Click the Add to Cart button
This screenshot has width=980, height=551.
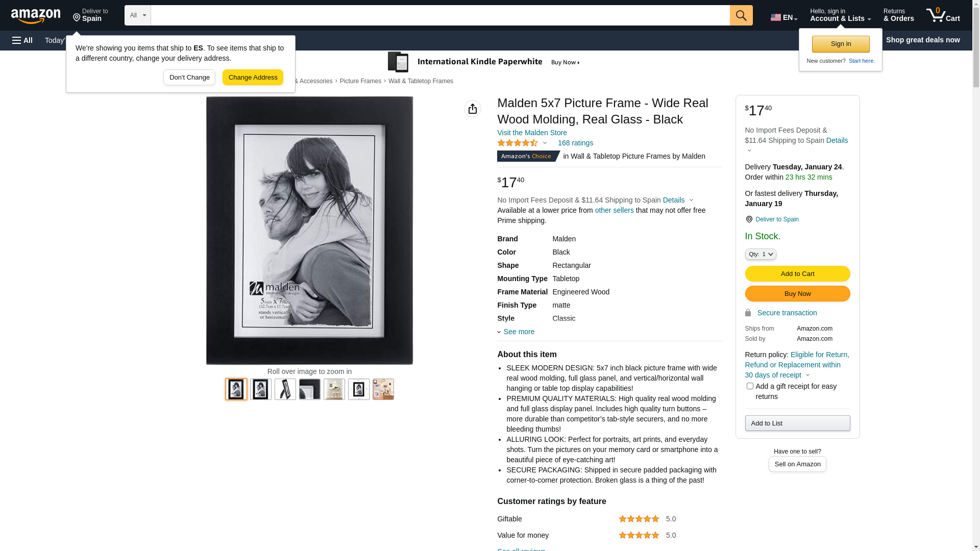[x=797, y=274]
